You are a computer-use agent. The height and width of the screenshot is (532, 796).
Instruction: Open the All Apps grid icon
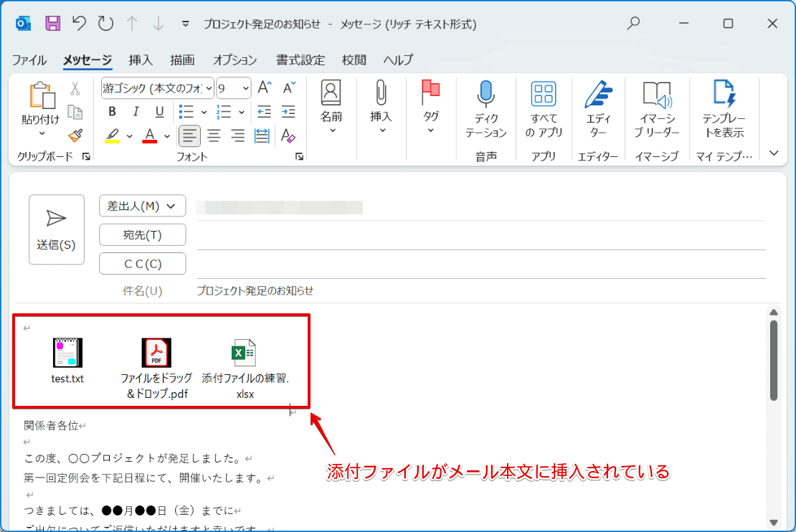(543, 94)
